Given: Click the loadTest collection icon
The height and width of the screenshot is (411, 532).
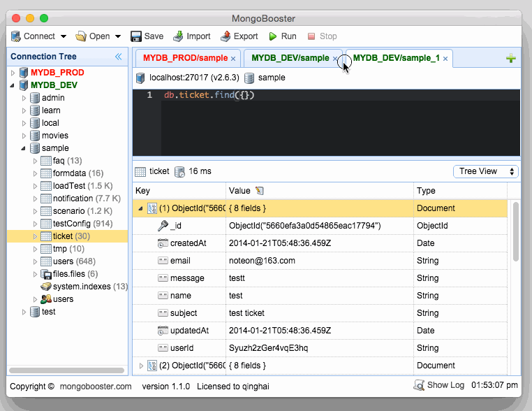Looking at the screenshot, I should coord(46,186).
